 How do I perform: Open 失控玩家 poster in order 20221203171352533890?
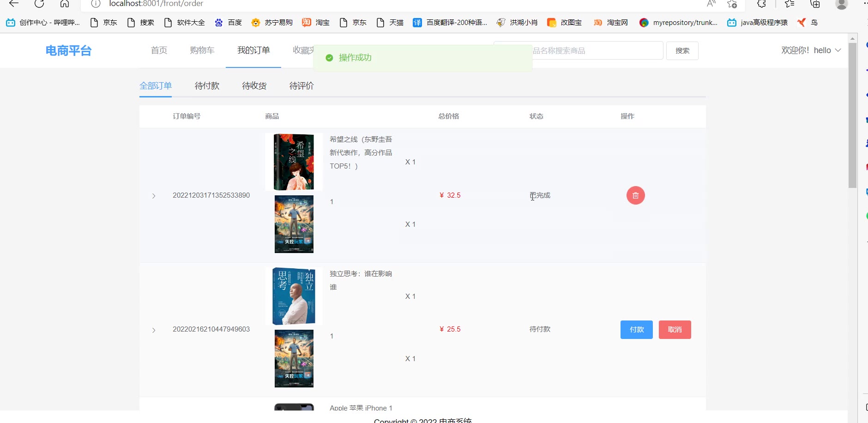click(294, 224)
